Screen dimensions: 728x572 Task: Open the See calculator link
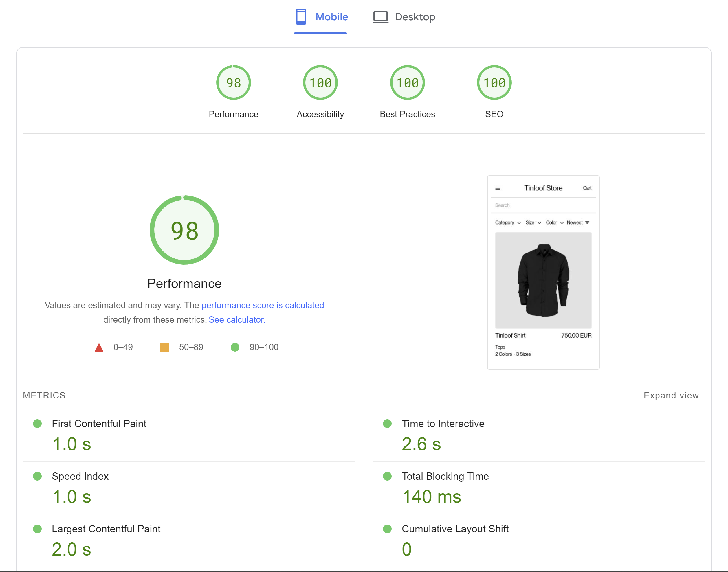(x=237, y=319)
